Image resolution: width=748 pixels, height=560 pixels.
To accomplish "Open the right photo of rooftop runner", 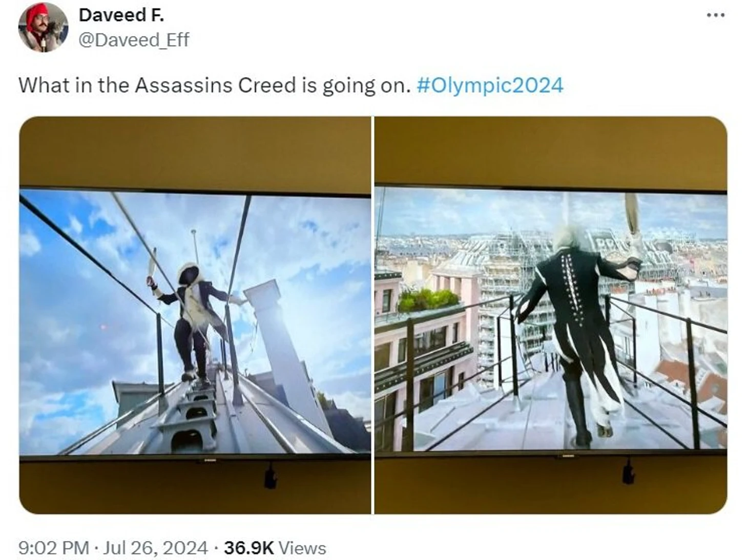I will [x=551, y=315].
